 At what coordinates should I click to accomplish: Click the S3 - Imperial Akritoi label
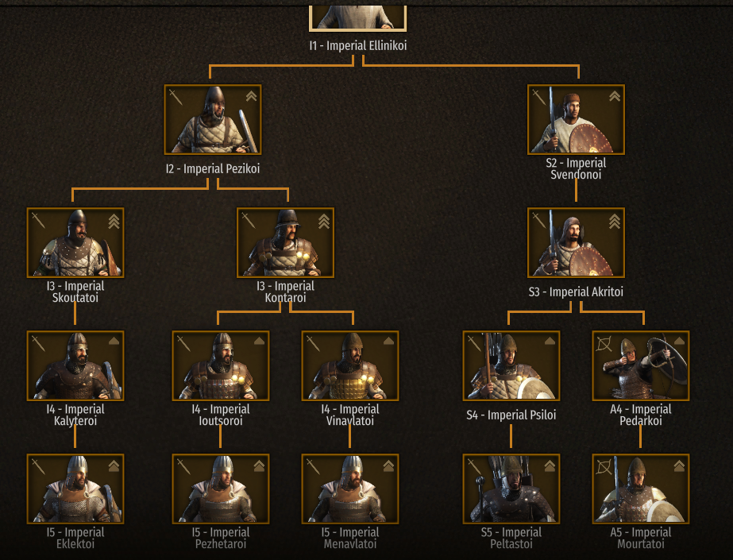tap(576, 292)
